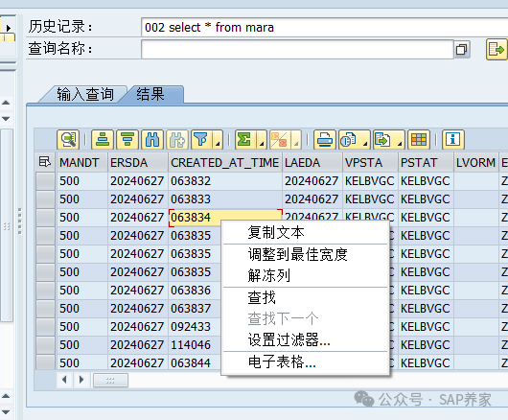Select the subtotals icon
The width and height of the screenshot is (508, 420).
pyautogui.click(x=280, y=140)
